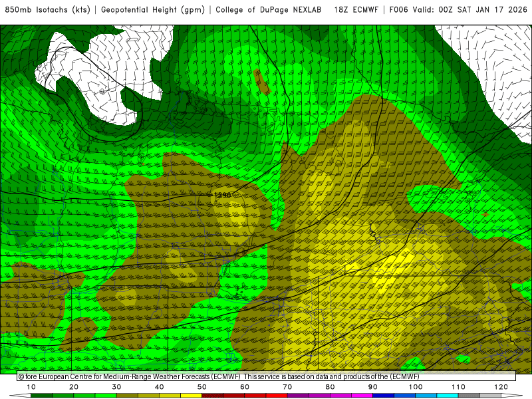Click the 'College of DuPage NEXLAB' text

269,10
